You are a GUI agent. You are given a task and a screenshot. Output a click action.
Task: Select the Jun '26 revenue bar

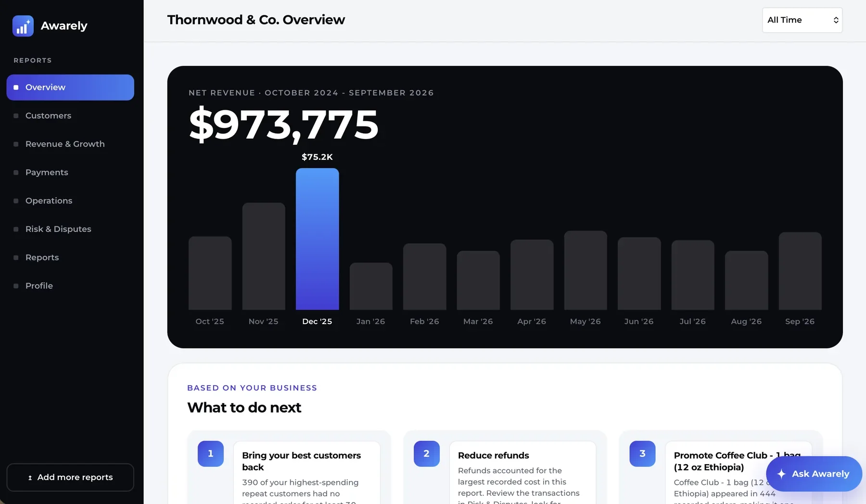click(x=639, y=274)
